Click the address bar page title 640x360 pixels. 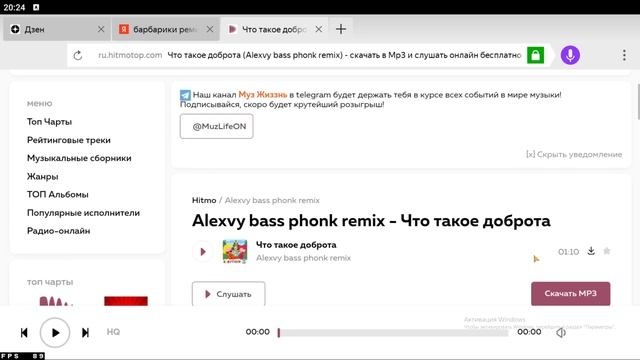tap(344, 55)
